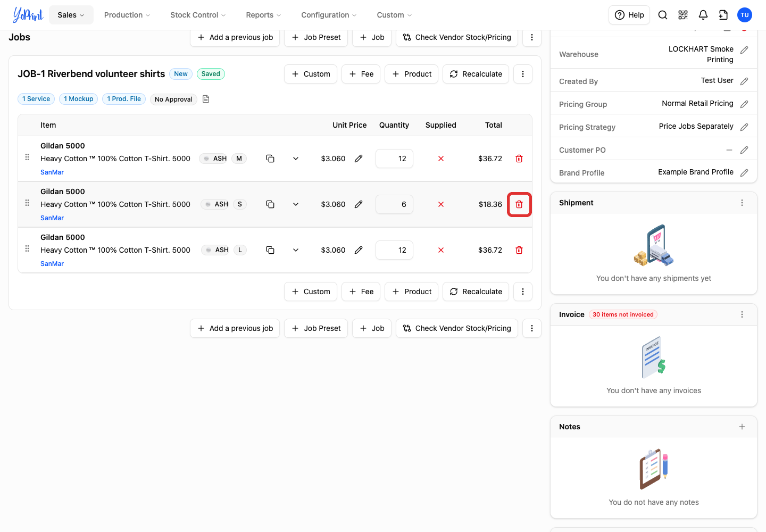Open the Custom navigation menu
Screen dimensions: 766x532
pyautogui.click(x=394, y=15)
